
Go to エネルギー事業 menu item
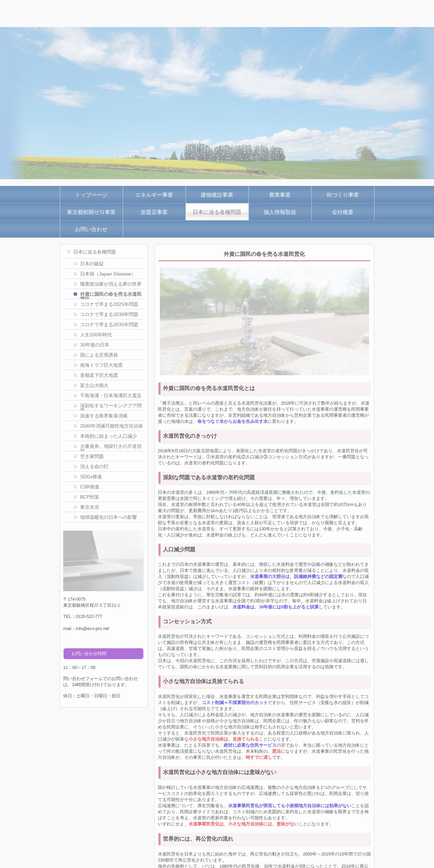click(154, 195)
